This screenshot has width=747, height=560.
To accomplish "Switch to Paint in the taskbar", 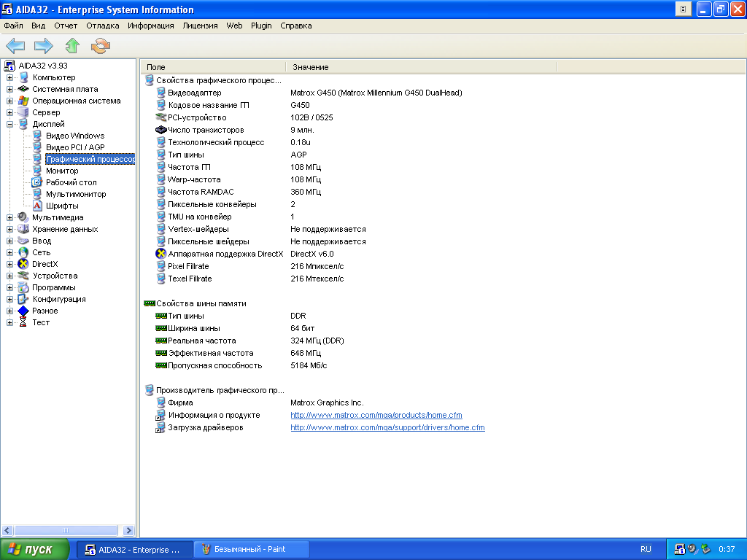I will 252,549.
